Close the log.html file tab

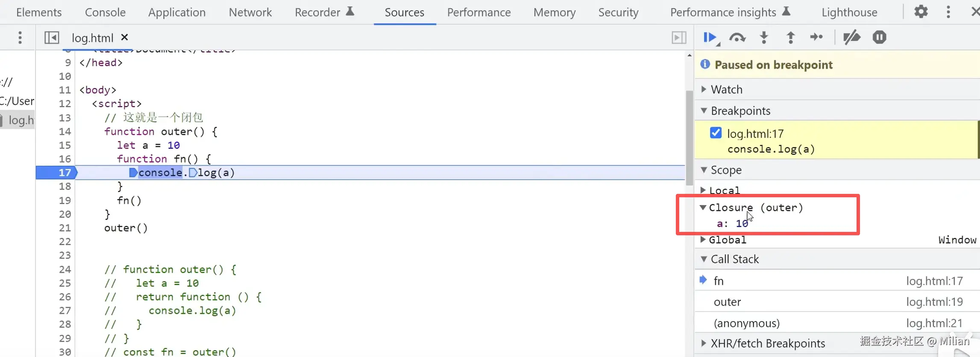124,37
